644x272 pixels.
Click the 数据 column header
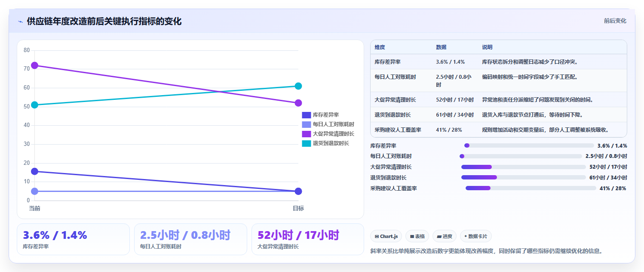442,47
